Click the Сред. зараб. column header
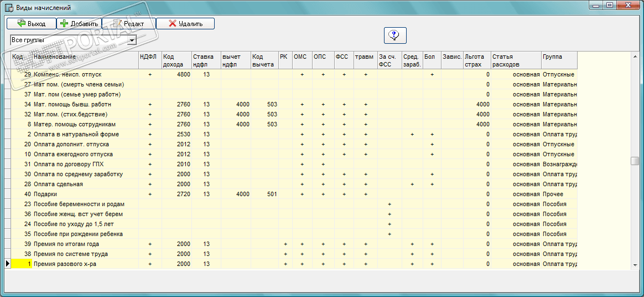644x297 pixels. (x=412, y=60)
